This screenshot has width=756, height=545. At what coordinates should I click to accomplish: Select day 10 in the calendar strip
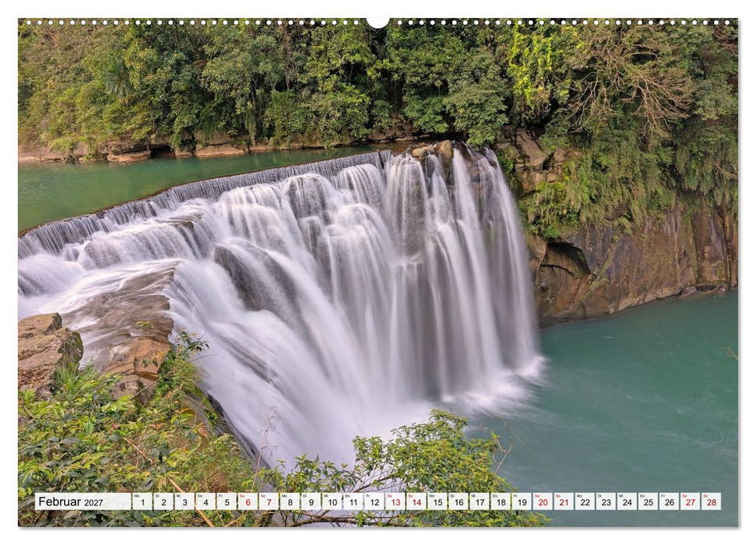pos(332,501)
